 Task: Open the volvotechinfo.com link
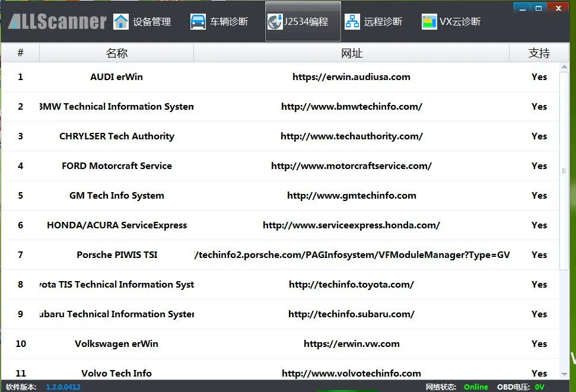pyautogui.click(x=351, y=373)
